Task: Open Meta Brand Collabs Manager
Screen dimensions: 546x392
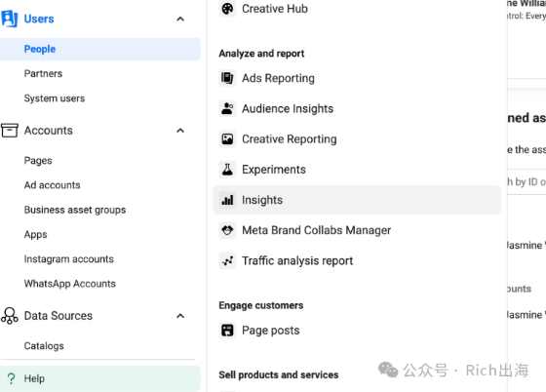Action: pyautogui.click(x=316, y=230)
